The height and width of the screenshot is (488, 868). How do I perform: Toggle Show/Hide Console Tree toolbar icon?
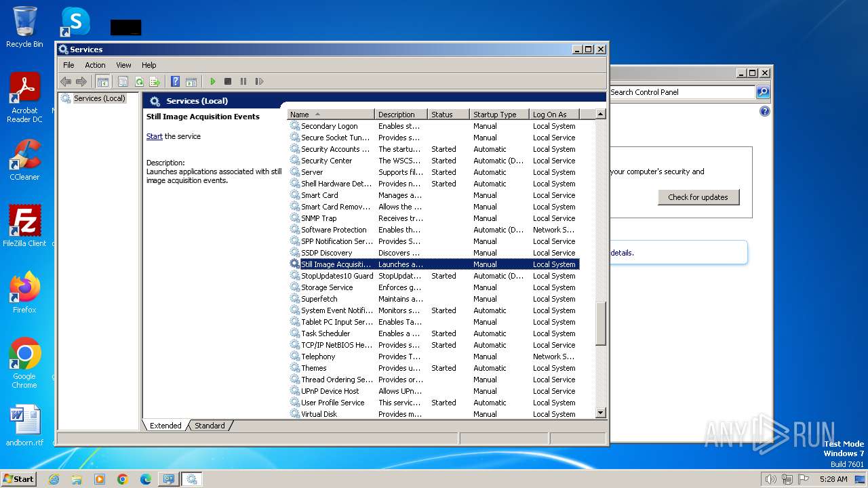[103, 81]
